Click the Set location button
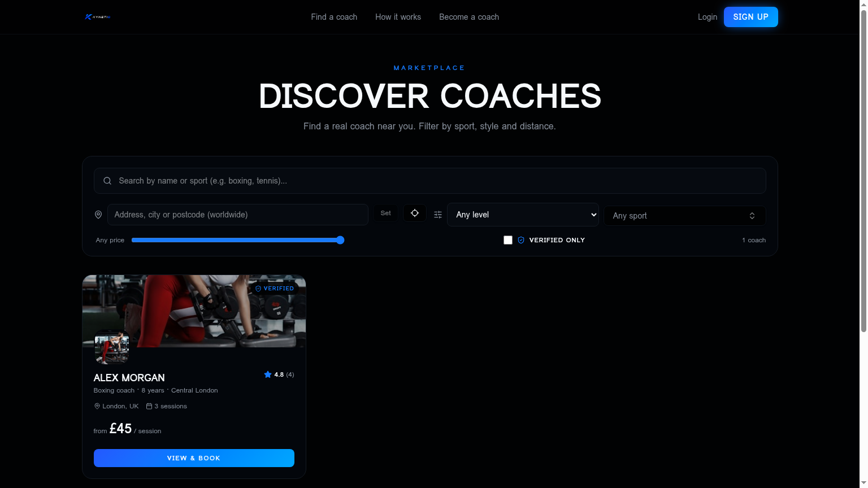The image size is (868, 488). pos(385,213)
